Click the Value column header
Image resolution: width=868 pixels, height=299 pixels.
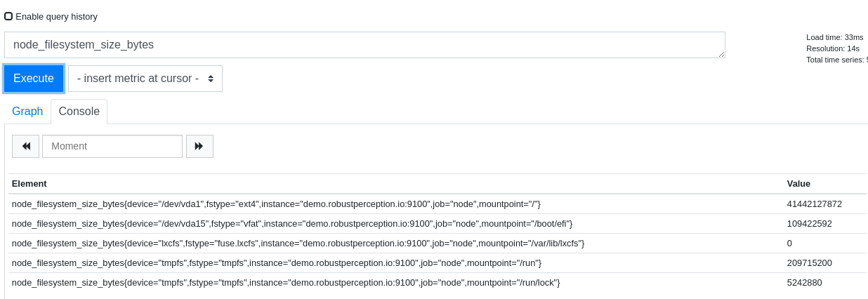click(x=798, y=183)
